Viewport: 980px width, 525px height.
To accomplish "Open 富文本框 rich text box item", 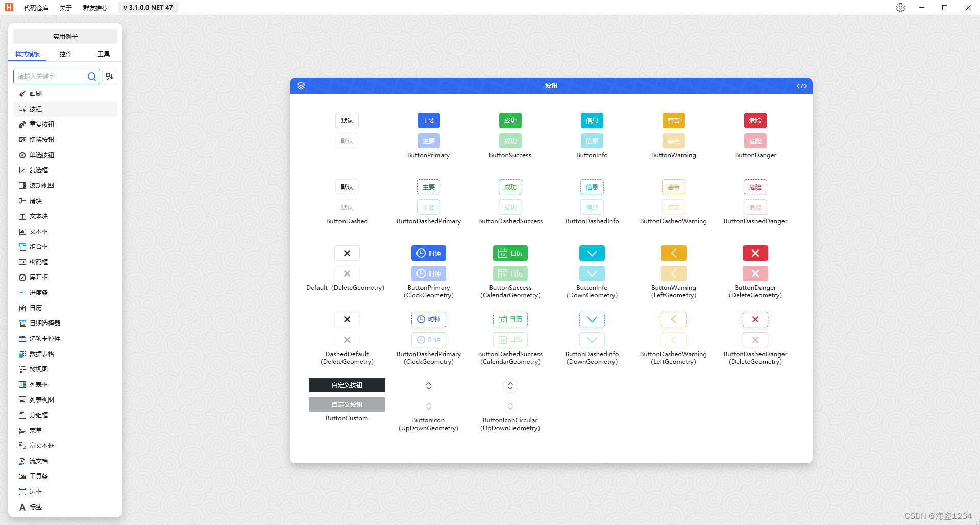I will (x=65, y=446).
